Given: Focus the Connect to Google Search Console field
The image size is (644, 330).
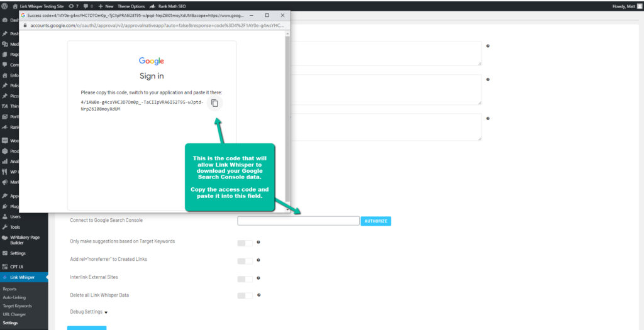Looking at the screenshot, I should [x=299, y=221].
